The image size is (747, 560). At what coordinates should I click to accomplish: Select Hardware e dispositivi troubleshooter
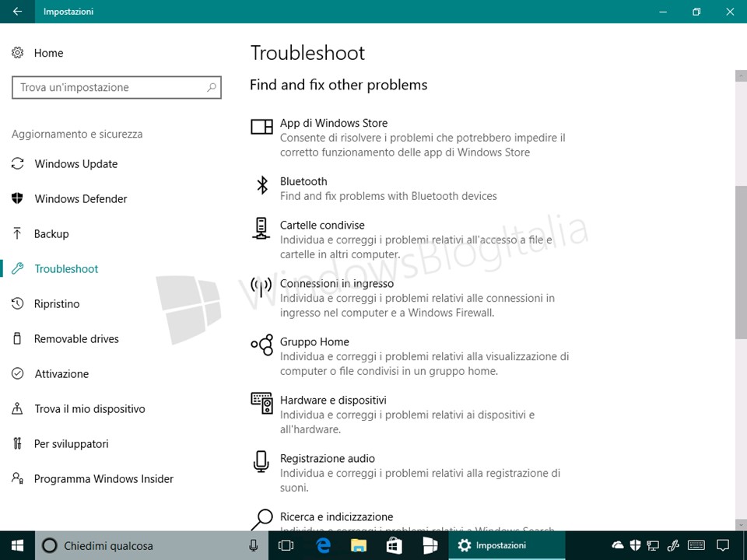(333, 400)
